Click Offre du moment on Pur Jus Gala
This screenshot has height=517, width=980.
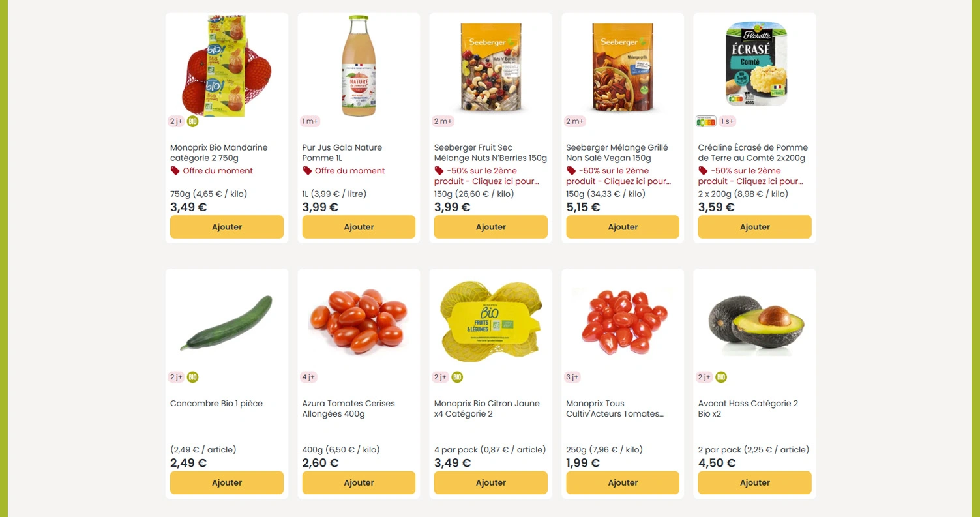coord(349,170)
